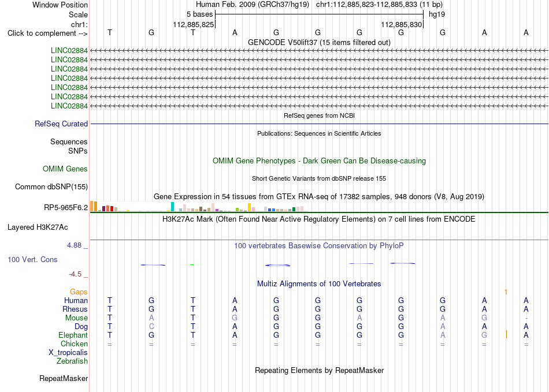Image resolution: width=549 pixels, height=392 pixels.
Task: Click the tall gold bar in GTEx chart
Action: pyautogui.click(x=249, y=207)
